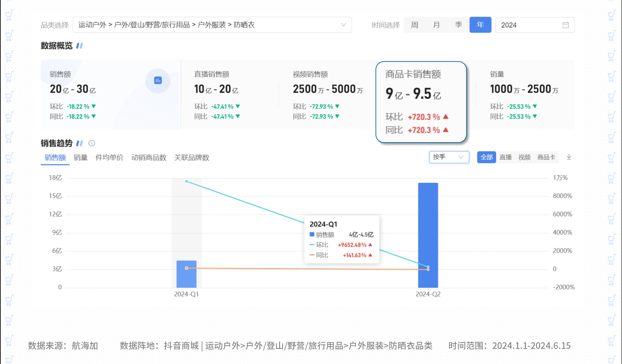Click the 2024 year picker field
The image size is (622, 364).
[531, 25]
